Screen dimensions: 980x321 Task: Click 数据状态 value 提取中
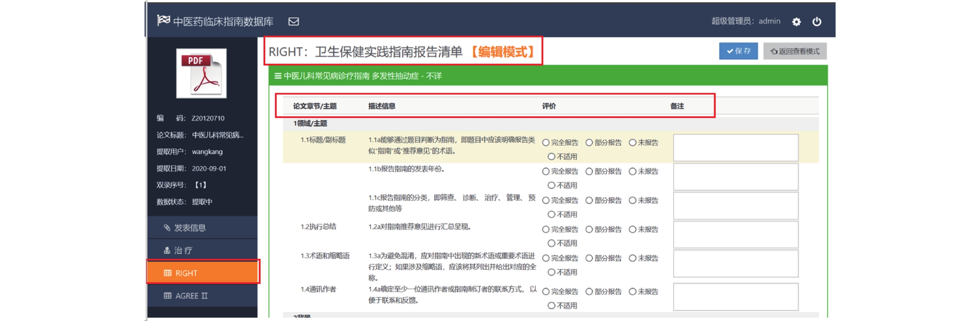202,202
